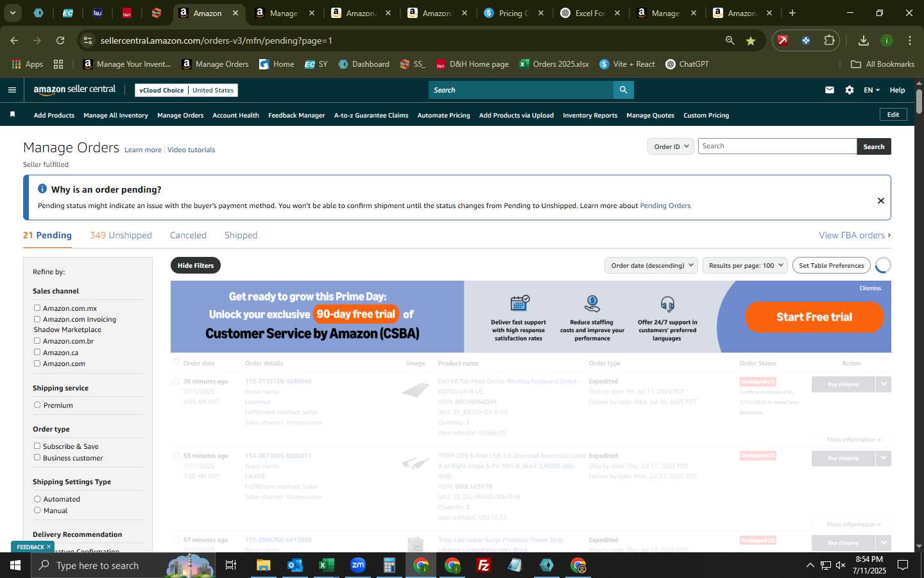This screenshot has width=924, height=578.
Task: Switch to the Canceled tab
Action: pyautogui.click(x=188, y=235)
